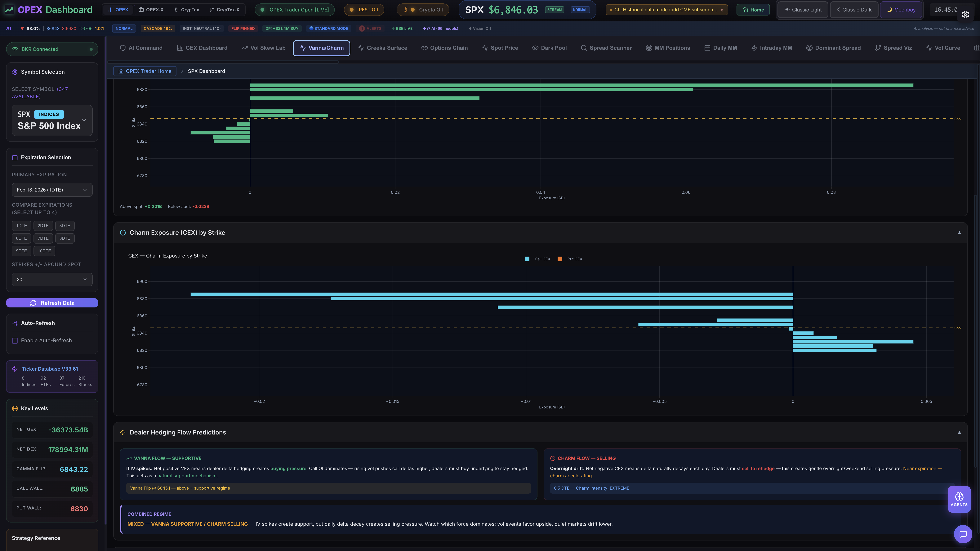This screenshot has width=980, height=551.
Task: Change the Strikes Around Spot value
Action: (x=52, y=279)
